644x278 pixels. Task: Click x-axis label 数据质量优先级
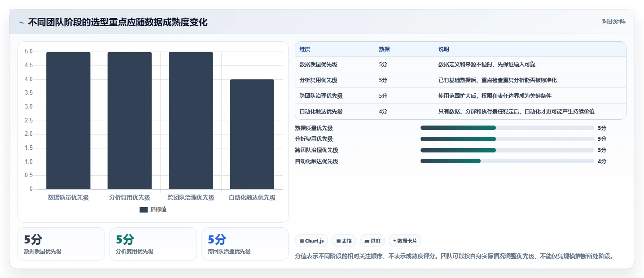tap(68, 198)
